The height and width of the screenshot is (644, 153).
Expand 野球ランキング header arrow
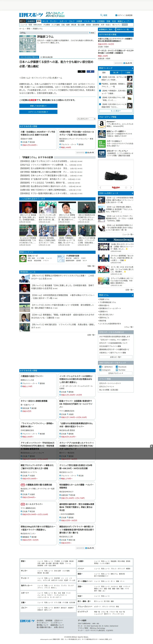[132, 68]
